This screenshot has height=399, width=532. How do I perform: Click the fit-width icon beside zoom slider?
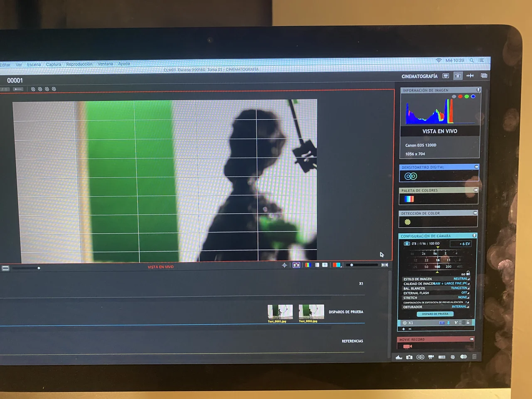coord(385,265)
